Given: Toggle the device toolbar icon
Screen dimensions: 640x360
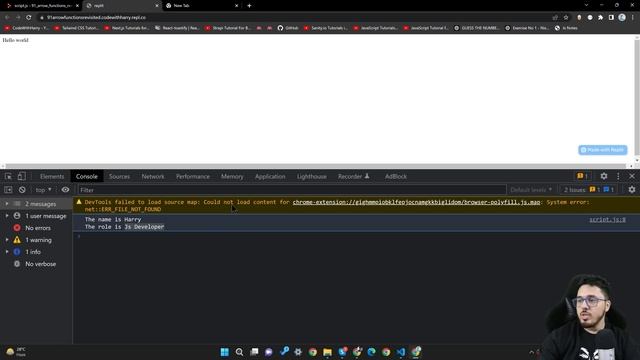Looking at the screenshot, I should (x=22, y=176).
